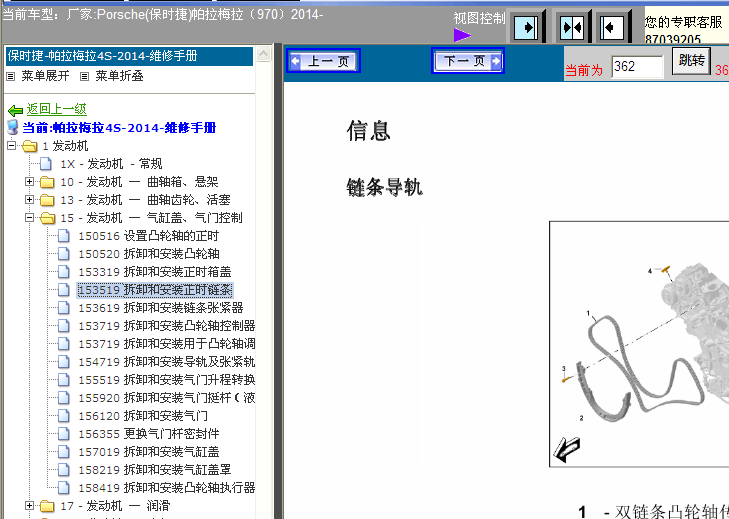Open 1X - 发动机 - 常规
This screenshot has width=729, height=519.
click(111, 164)
